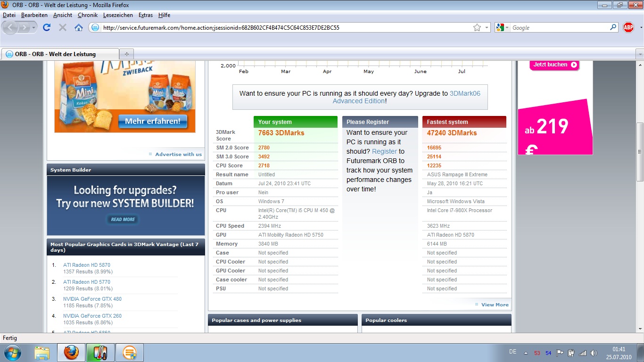Go to the home page icon
This screenshot has width=644, height=362.
point(79,27)
